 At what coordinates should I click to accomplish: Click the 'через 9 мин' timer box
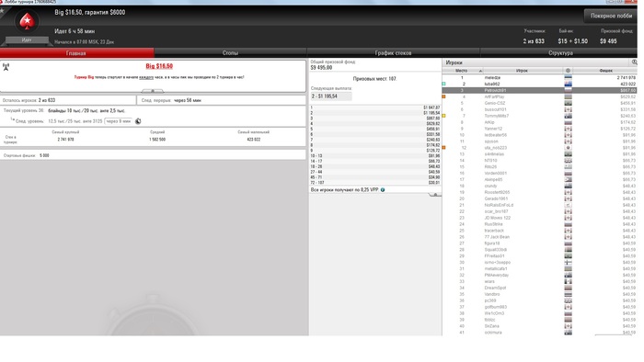(x=119, y=121)
